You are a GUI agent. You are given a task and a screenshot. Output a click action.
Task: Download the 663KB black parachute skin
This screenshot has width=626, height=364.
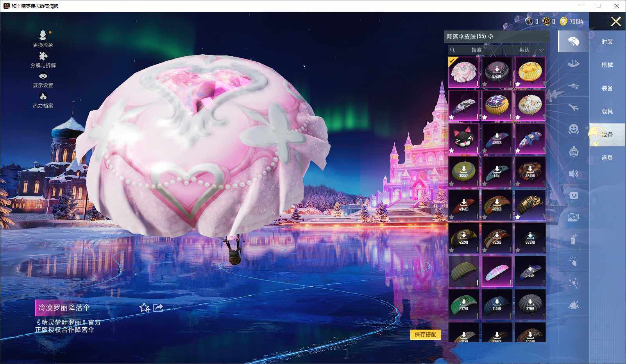[x=530, y=238]
